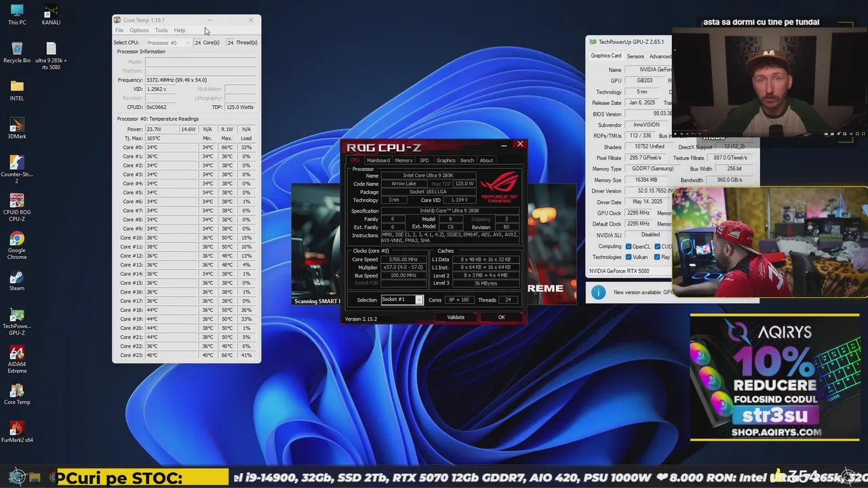Viewport: 868px width, 488px height.
Task: Launch AIDA64 Extreme from desktop
Action: (17, 359)
